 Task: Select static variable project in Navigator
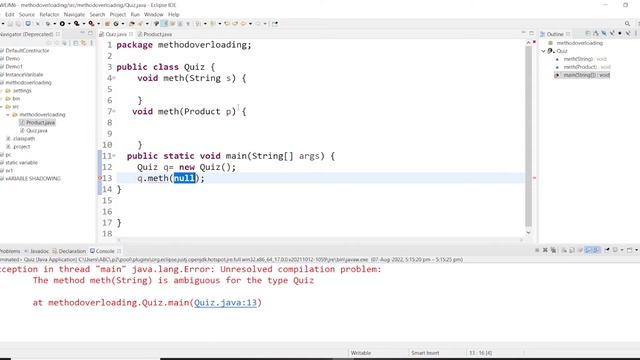tap(21, 162)
